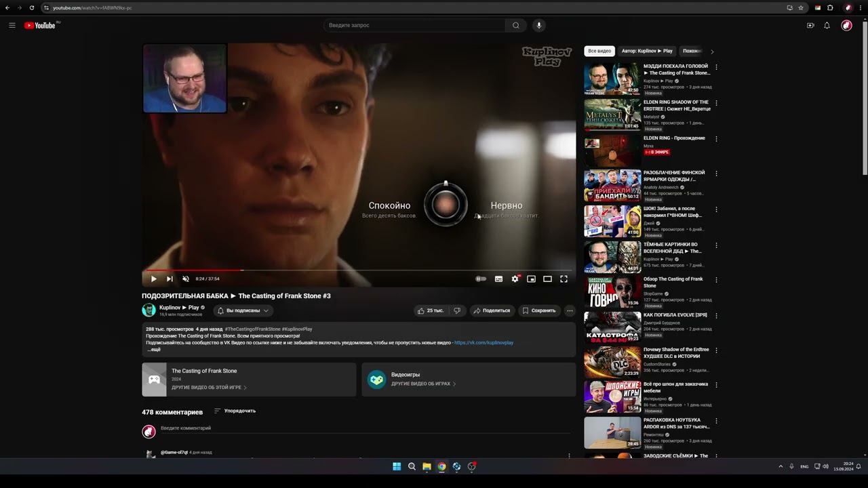The width and height of the screenshot is (868, 488).
Task: Go back in Chrome browser
Action: tap(7, 7)
